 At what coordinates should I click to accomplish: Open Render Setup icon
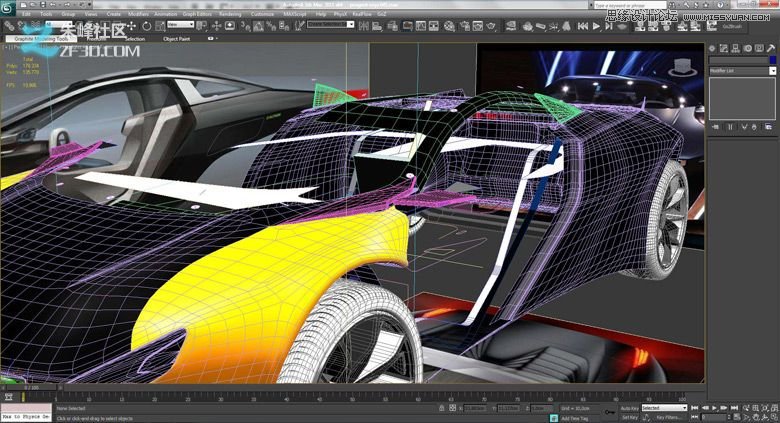465,26
